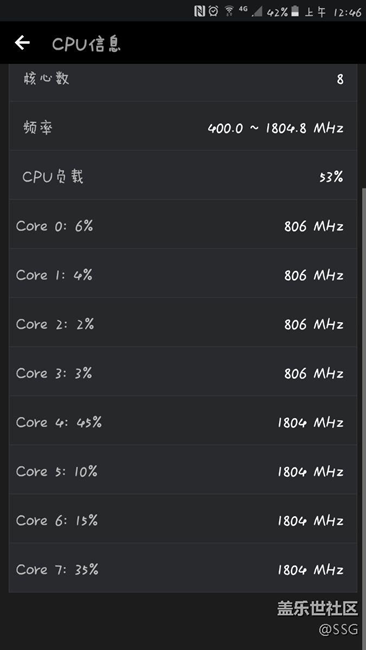366x650 pixels.
Task: Tap the Core 2: 2% row
Action: tap(183, 322)
